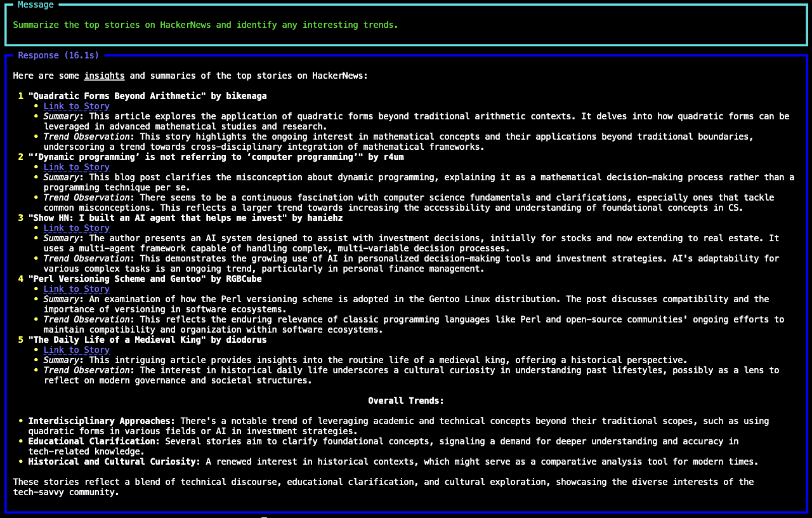Open the Link to Story under Quadratic Forms
812x518 pixels.
(x=77, y=106)
